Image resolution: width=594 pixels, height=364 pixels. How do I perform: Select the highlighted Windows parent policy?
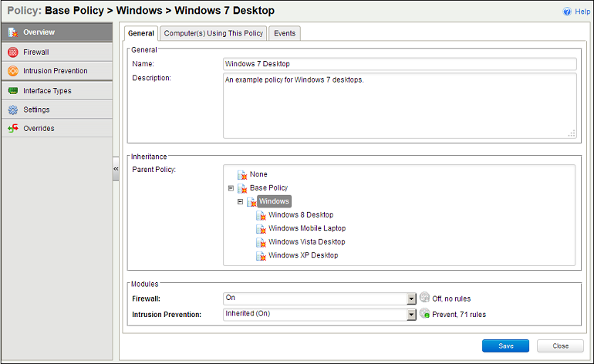(274, 201)
